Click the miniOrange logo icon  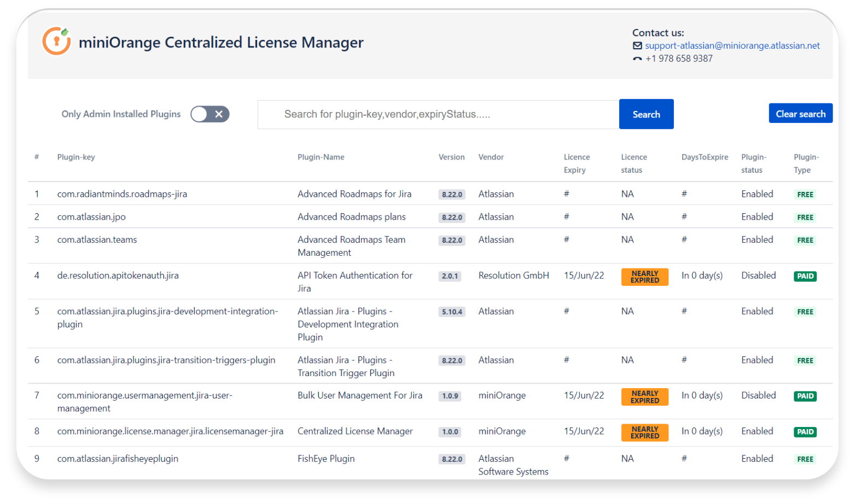coord(57,41)
